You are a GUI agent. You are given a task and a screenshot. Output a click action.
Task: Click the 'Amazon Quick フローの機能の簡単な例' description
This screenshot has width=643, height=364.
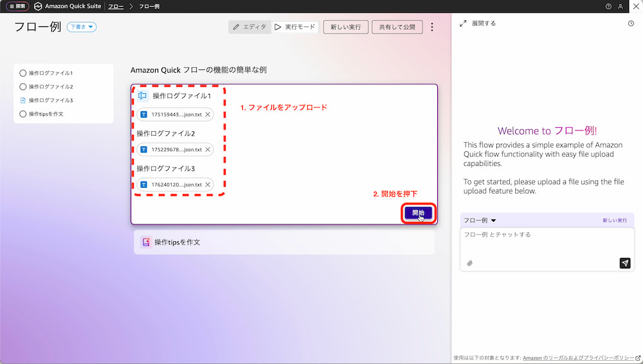(199, 70)
